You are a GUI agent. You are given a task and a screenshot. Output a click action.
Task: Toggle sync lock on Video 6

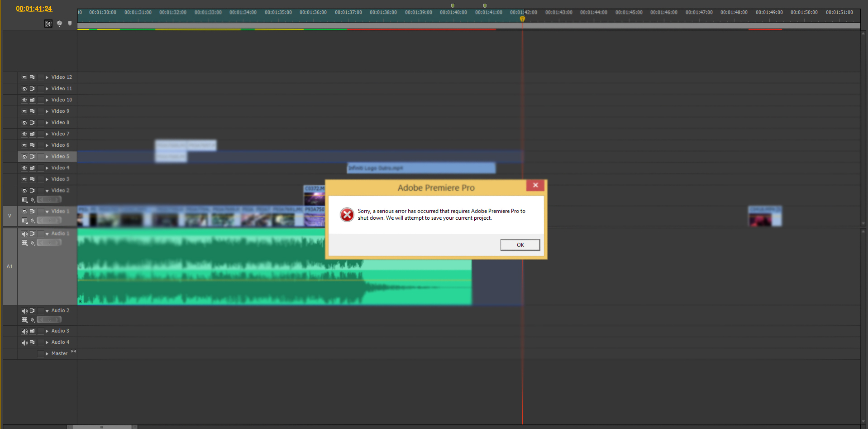tap(32, 145)
